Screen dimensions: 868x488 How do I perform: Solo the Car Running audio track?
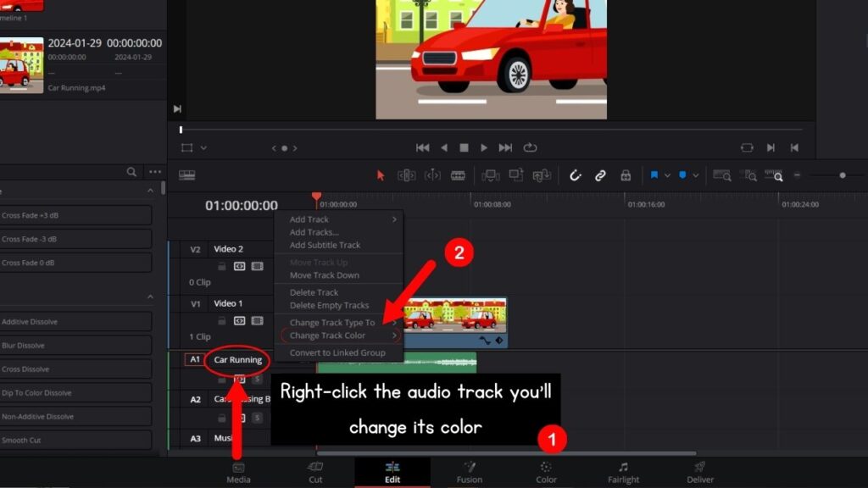tap(258, 380)
